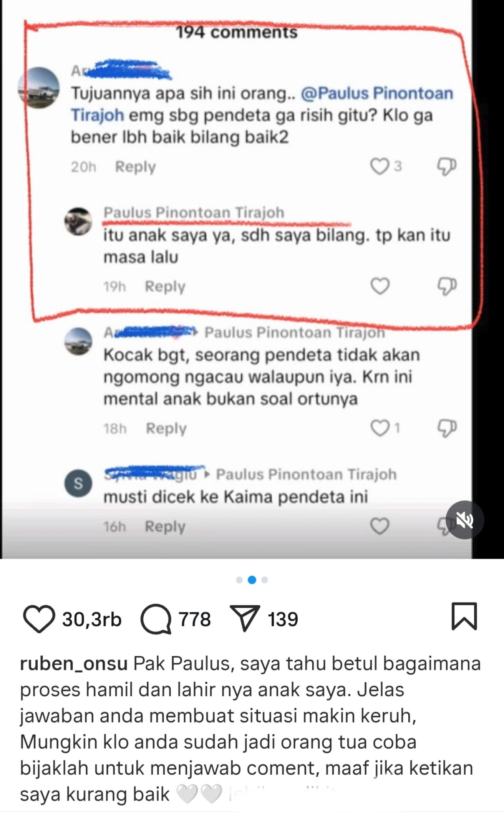This screenshot has height=820, width=504.
Task: Share the post with the paper plane icon
Action: pyautogui.click(x=245, y=619)
